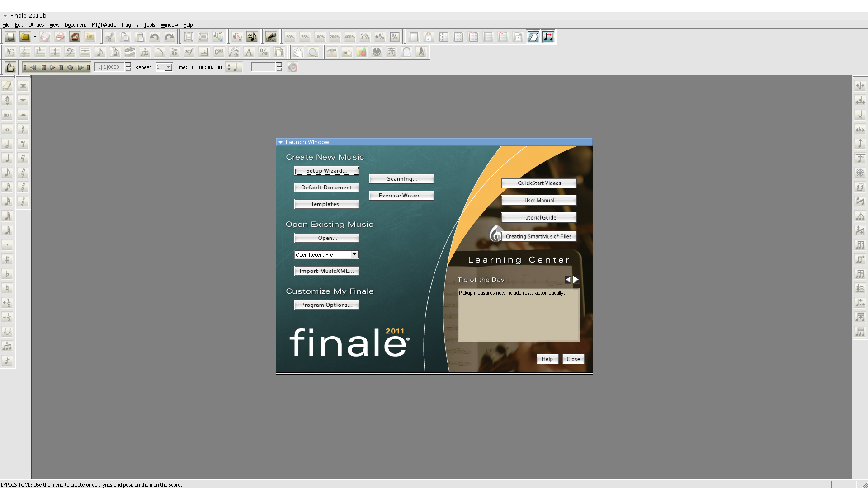Click the scissors Cut icon

coord(110,37)
